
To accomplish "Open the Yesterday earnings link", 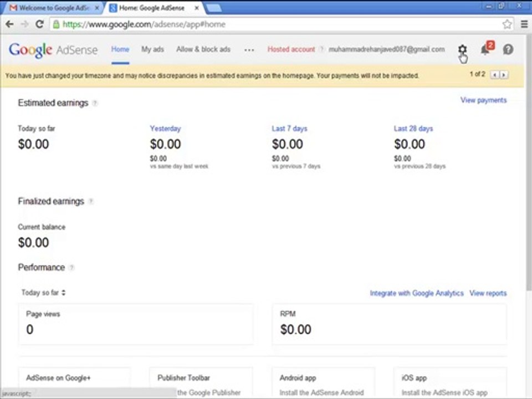I will tap(166, 129).
